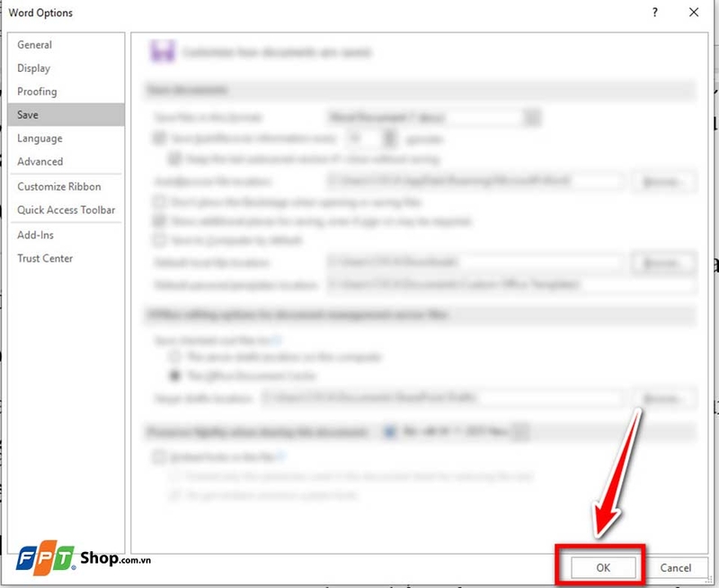This screenshot has width=719, height=588.
Task: Open Trust Center settings
Action: (x=66, y=258)
